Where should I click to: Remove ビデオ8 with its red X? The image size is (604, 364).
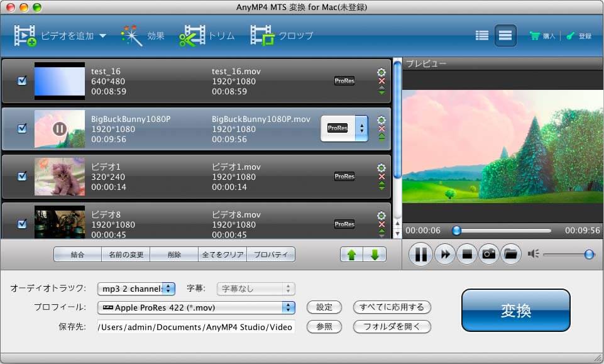click(382, 224)
